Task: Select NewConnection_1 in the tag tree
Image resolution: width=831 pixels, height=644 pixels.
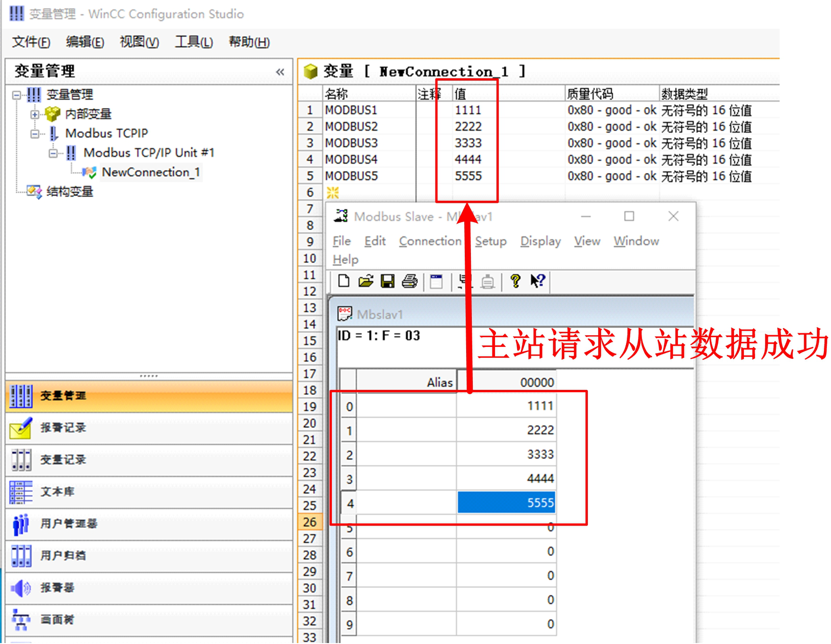Action: 151,172
